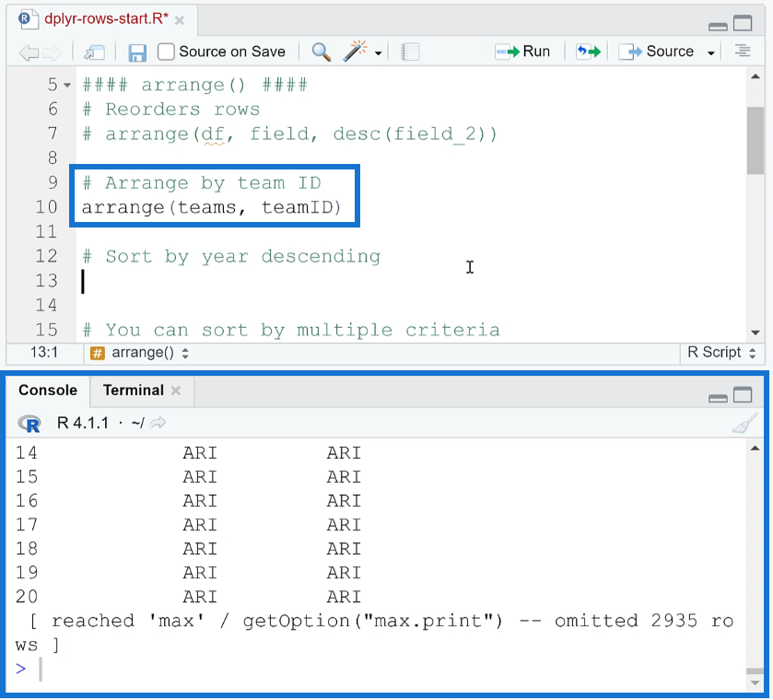Click console scroll up arrow
The width and height of the screenshot is (773, 700).
pos(755,449)
